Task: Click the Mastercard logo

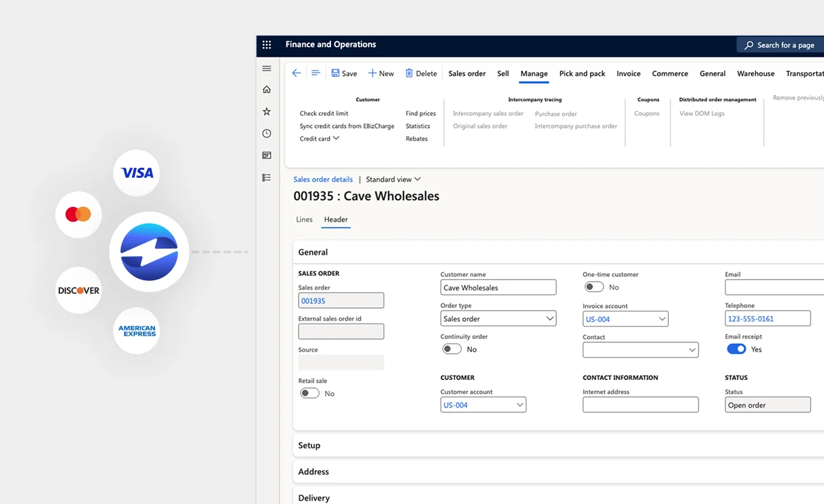Action: click(x=78, y=214)
